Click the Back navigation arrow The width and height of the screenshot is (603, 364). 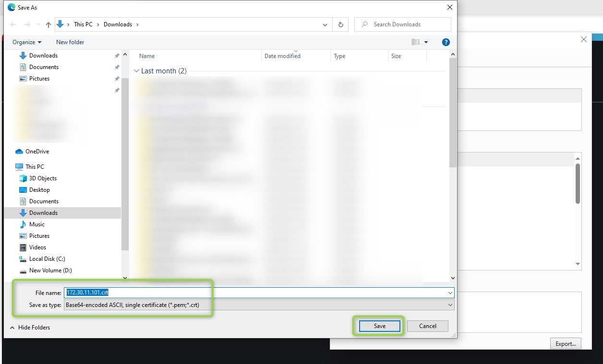[13, 24]
